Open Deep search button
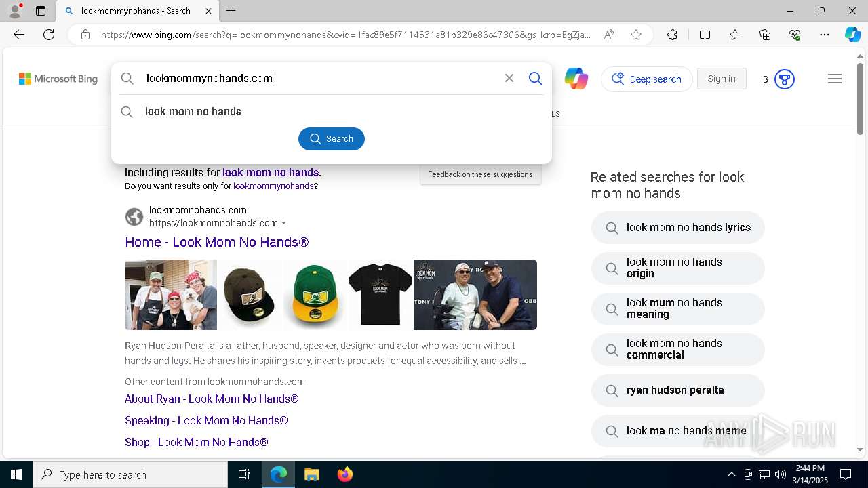The height and width of the screenshot is (488, 868). (647, 79)
